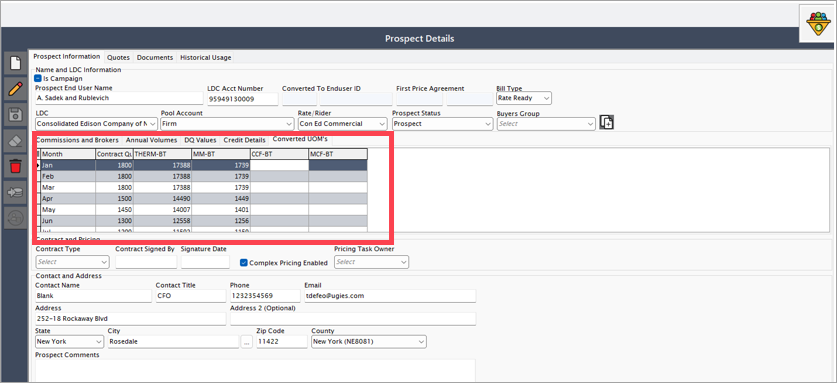Click the Save floppy disk icon
The height and width of the screenshot is (383, 837).
[x=15, y=114]
